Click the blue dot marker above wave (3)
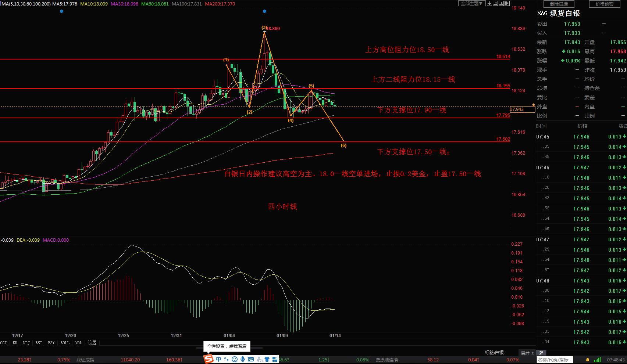 point(264,11)
